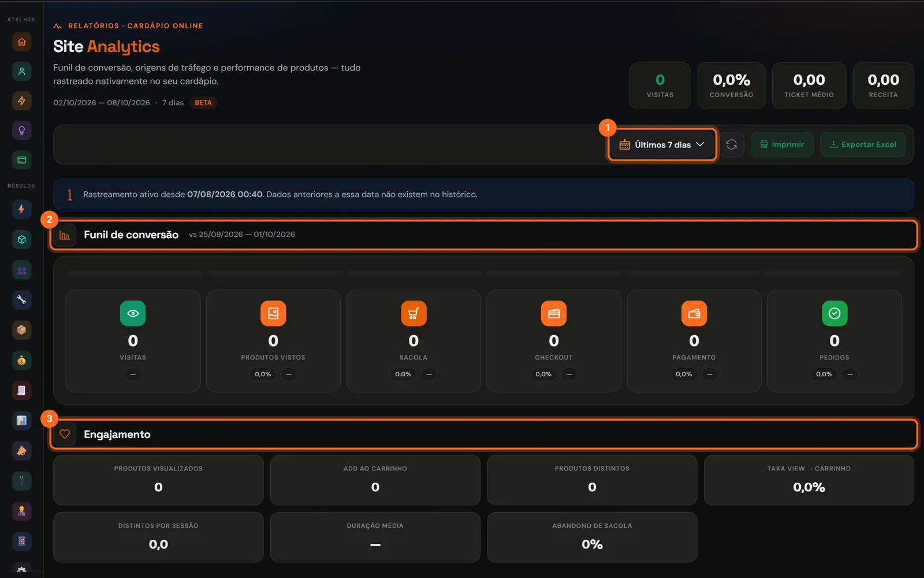Click the Exportar Excel button
Viewport: 924px width, 578px height.
(863, 144)
